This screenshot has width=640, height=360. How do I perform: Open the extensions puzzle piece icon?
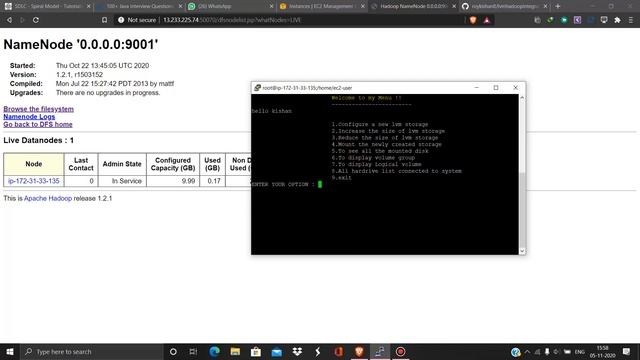(x=617, y=20)
